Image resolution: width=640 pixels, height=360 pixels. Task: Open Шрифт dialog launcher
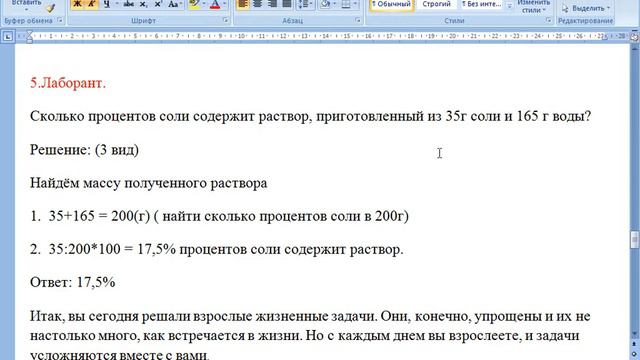(226, 20)
